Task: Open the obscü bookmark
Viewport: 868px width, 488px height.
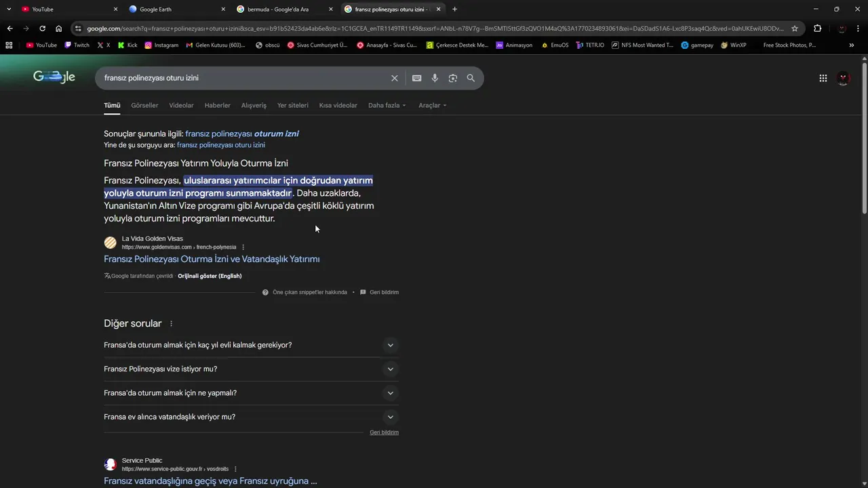Action: [x=267, y=45]
